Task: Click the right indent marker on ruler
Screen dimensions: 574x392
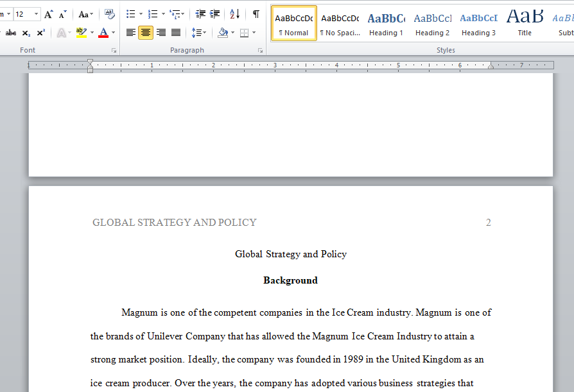Action: click(x=491, y=66)
